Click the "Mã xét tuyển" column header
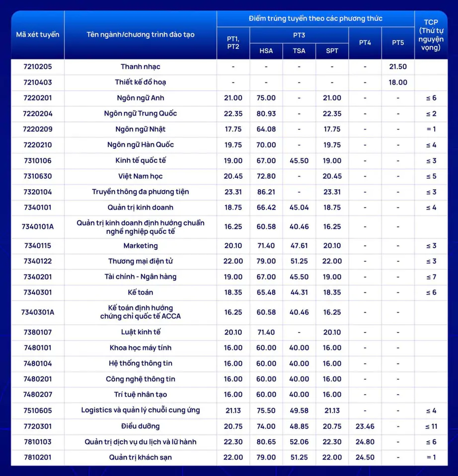Image resolution: width=458 pixels, height=476 pixels. click(x=38, y=35)
